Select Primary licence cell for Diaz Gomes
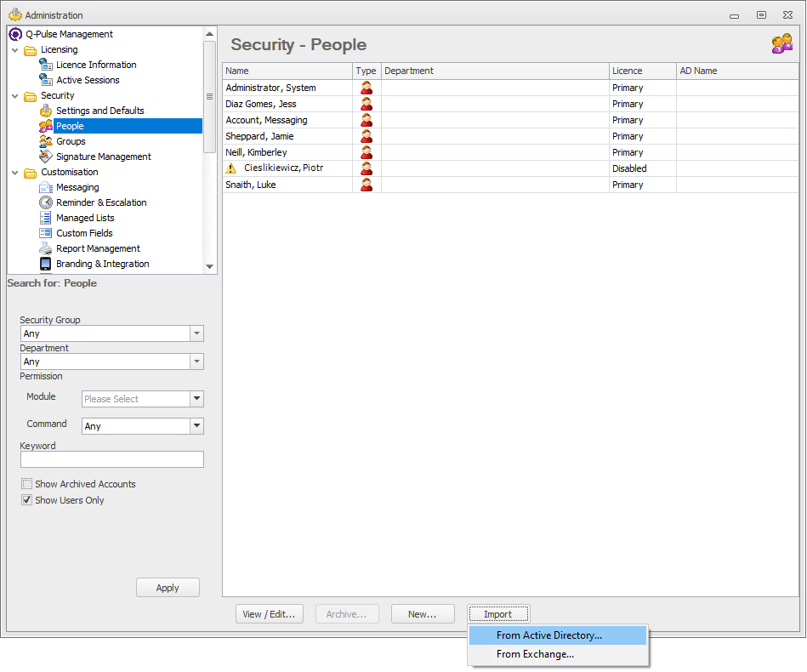 click(643, 104)
